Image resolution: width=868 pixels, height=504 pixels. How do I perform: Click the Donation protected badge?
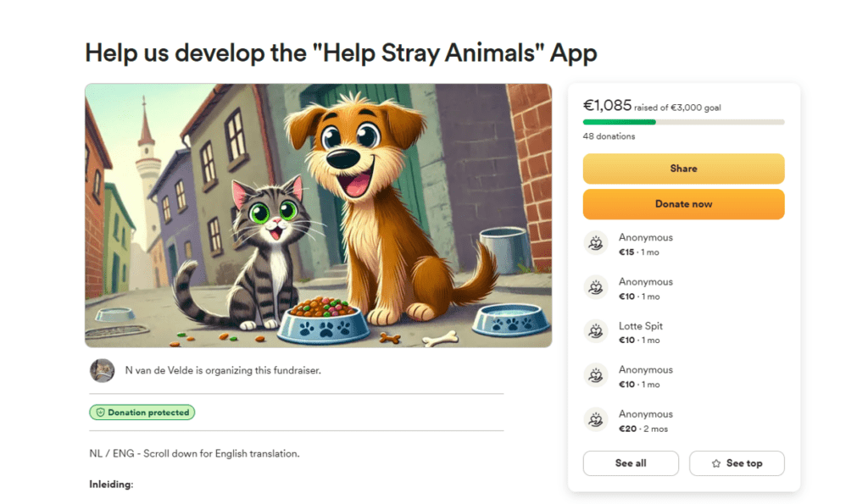click(142, 413)
